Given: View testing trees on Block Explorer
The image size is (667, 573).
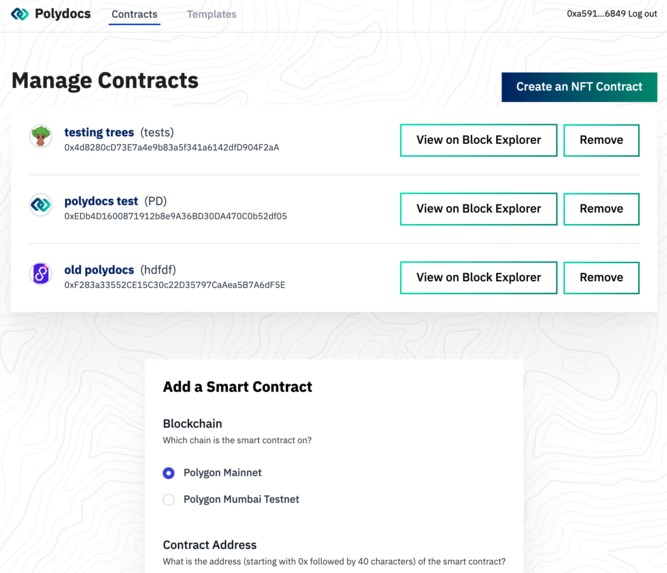Looking at the screenshot, I should [479, 140].
